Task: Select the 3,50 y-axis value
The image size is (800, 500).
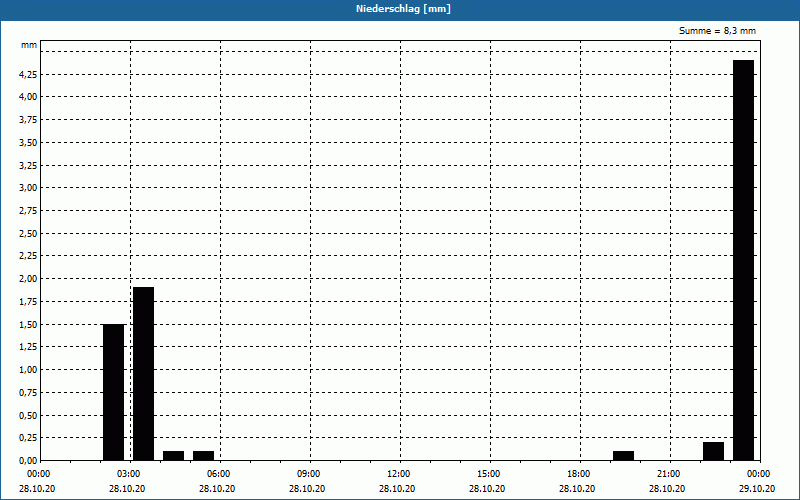Action: (28, 143)
